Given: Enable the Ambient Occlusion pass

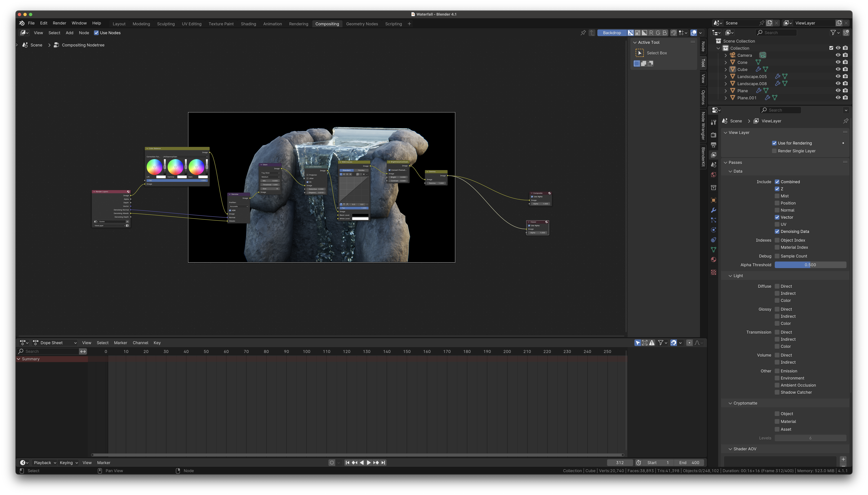Looking at the screenshot, I should coord(777,385).
